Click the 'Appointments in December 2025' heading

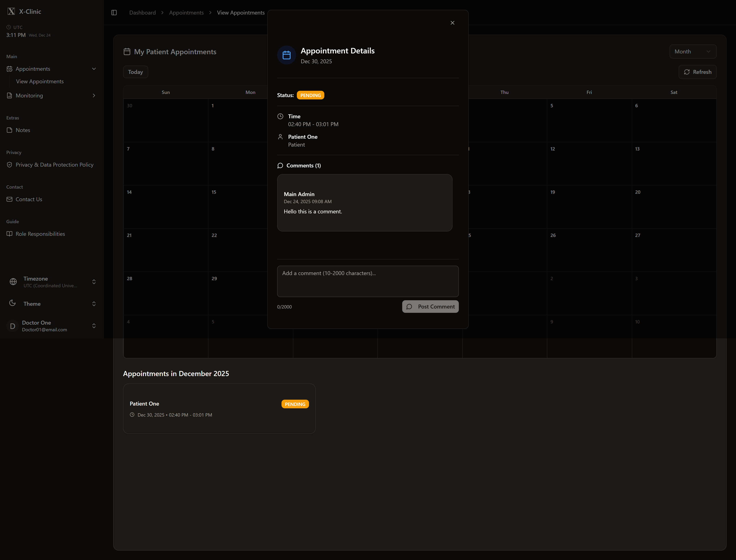[176, 374]
